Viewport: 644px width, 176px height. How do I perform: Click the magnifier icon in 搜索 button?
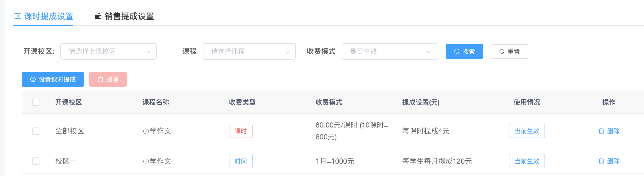tap(457, 51)
